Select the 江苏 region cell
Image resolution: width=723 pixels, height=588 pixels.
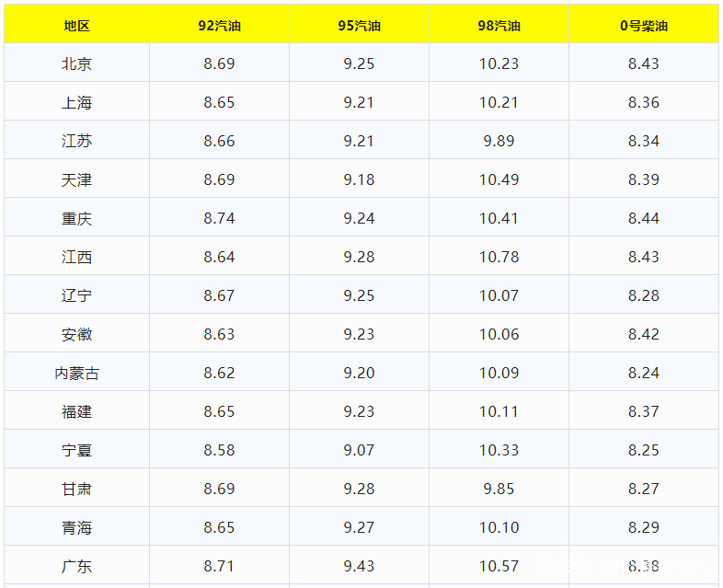76,141
